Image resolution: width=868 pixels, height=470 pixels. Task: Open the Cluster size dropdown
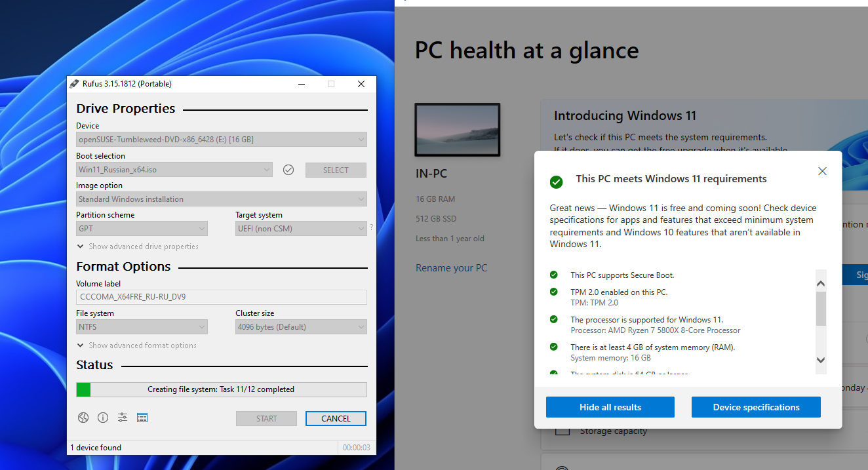pos(301,327)
